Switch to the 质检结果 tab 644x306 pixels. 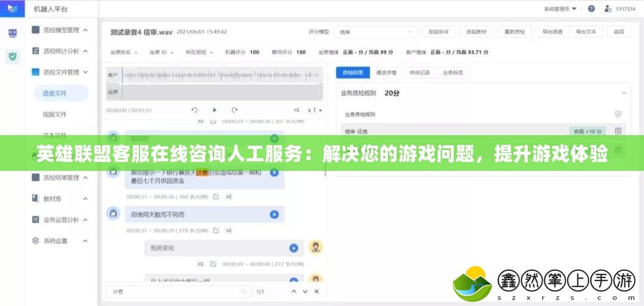tap(353, 73)
